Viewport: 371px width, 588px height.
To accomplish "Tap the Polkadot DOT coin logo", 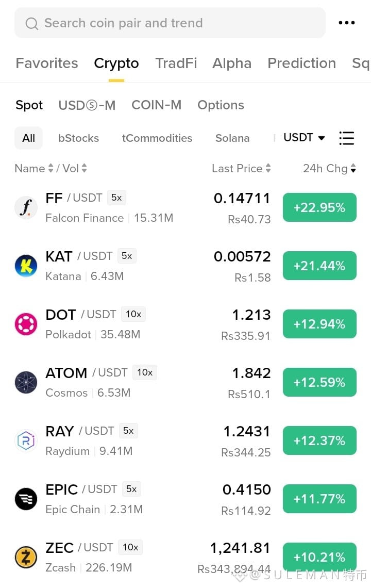I will coord(26,324).
